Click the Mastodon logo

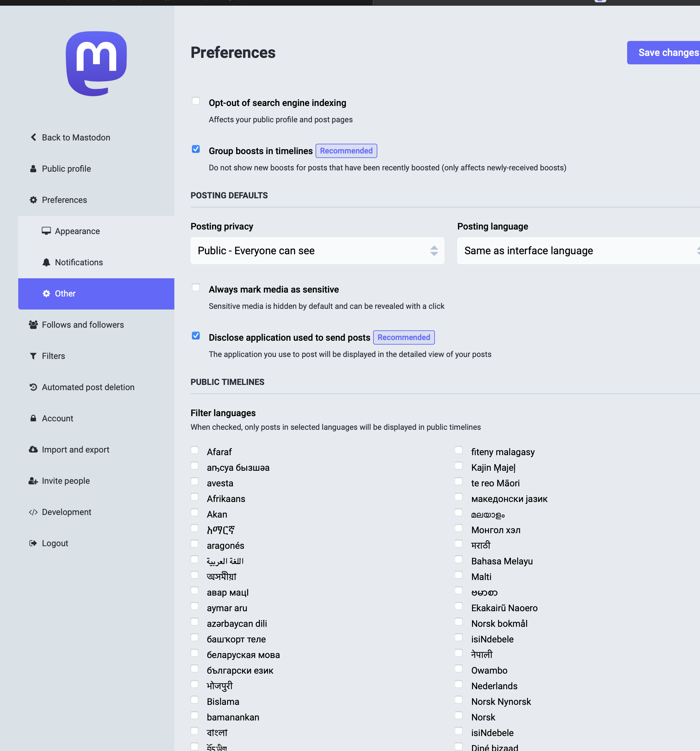tap(96, 63)
